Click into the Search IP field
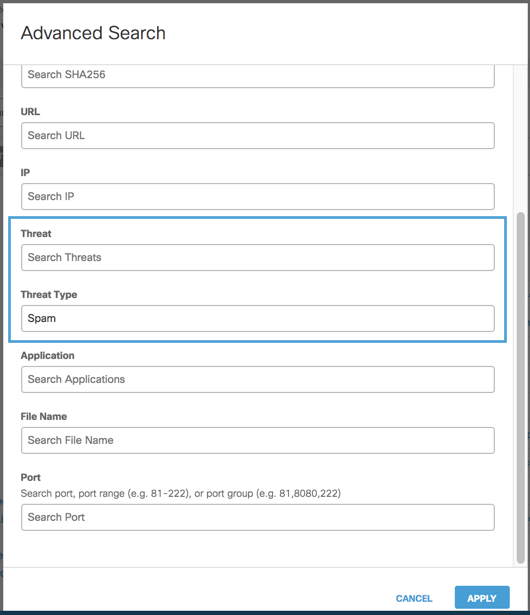Viewport: 530px width, 615px height. 258,197
